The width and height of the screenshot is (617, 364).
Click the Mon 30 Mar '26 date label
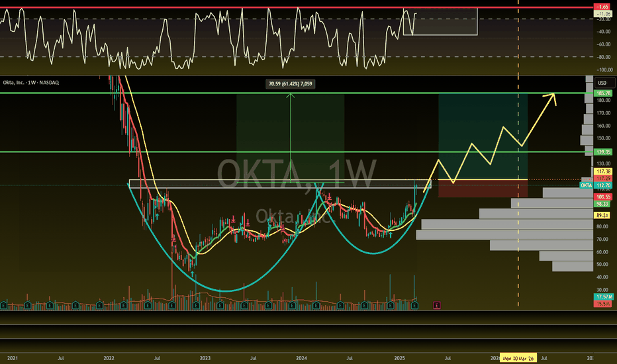point(518,358)
